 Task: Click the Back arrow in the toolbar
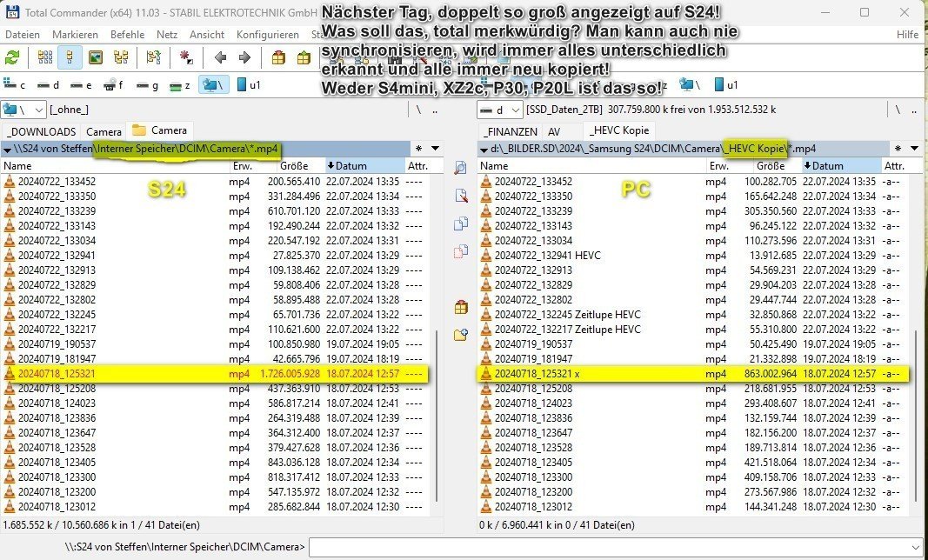coord(221,58)
